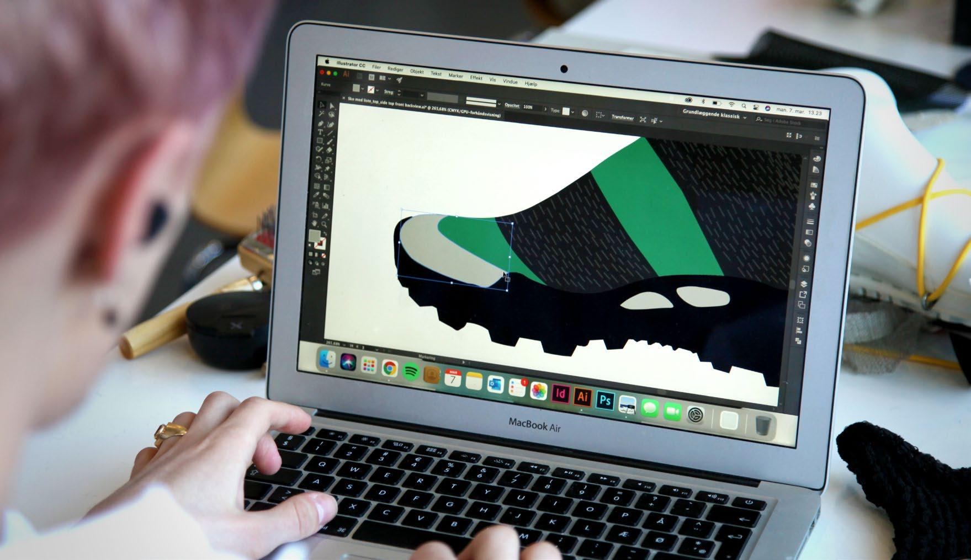The image size is (971, 560).
Task: Click the date and time in menu bar
Action: click(x=799, y=112)
